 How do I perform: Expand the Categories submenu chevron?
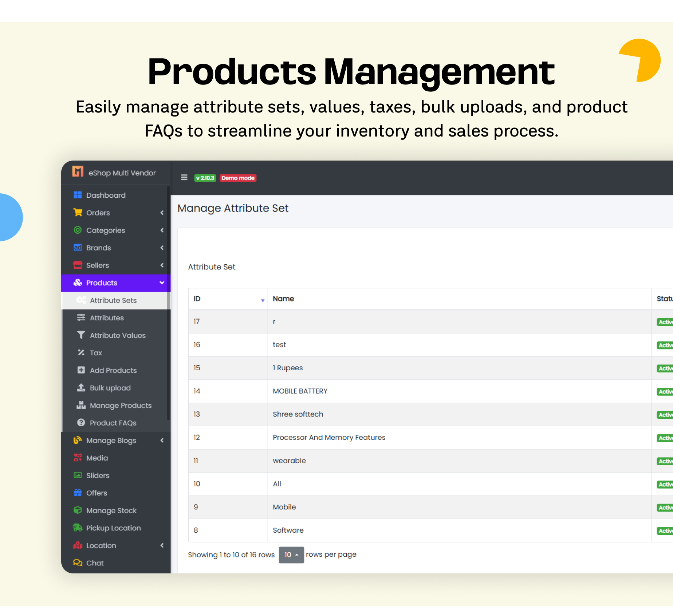[162, 230]
